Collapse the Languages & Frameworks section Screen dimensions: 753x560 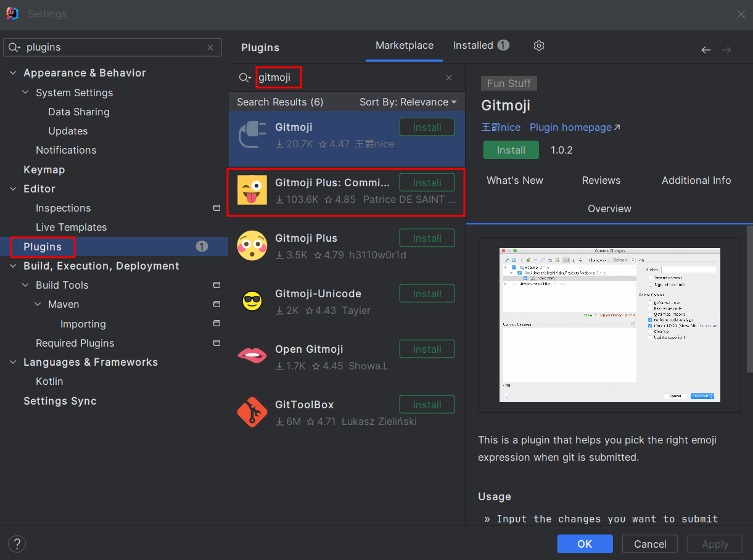click(14, 362)
